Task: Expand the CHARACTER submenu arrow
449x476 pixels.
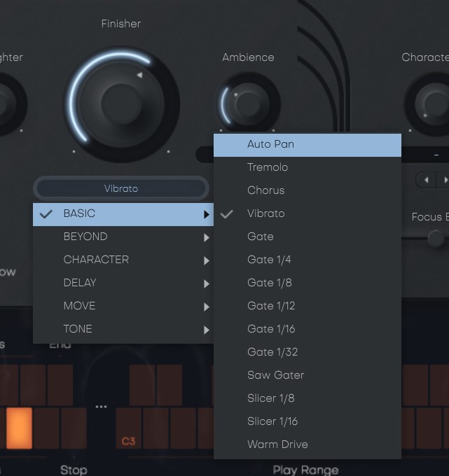Action: tap(207, 260)
